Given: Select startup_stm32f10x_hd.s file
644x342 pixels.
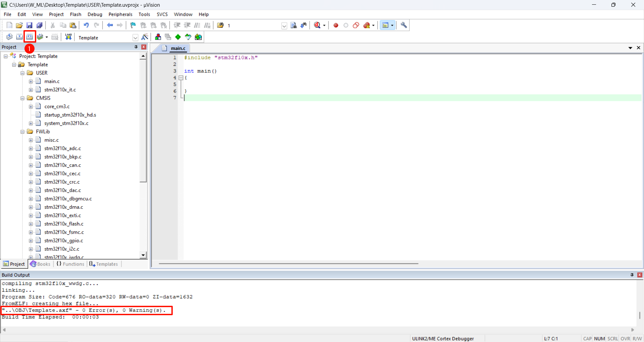Looking at the screenshot, I should coord(70,115).
